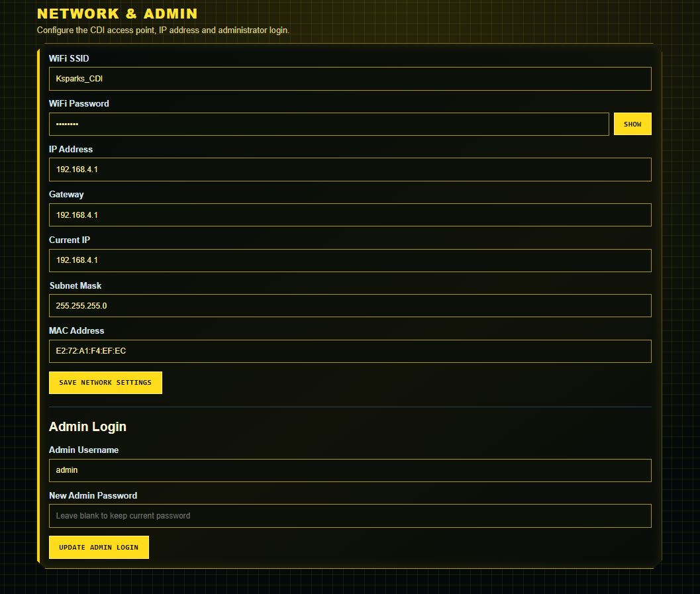Save network settings

[x=105, y=383]
